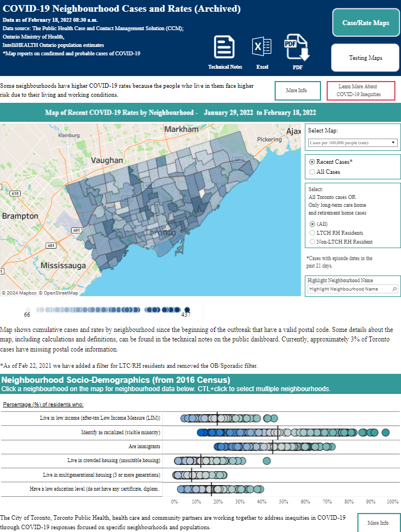Click the 'Are immigrants' row label
This screenshot has width=401, height=532.
point(144,446)
